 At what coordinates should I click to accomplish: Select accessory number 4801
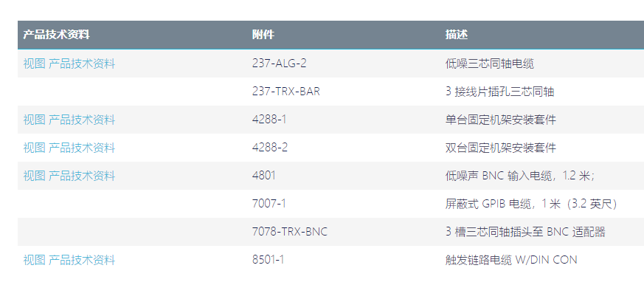click(x=263, y=176)
